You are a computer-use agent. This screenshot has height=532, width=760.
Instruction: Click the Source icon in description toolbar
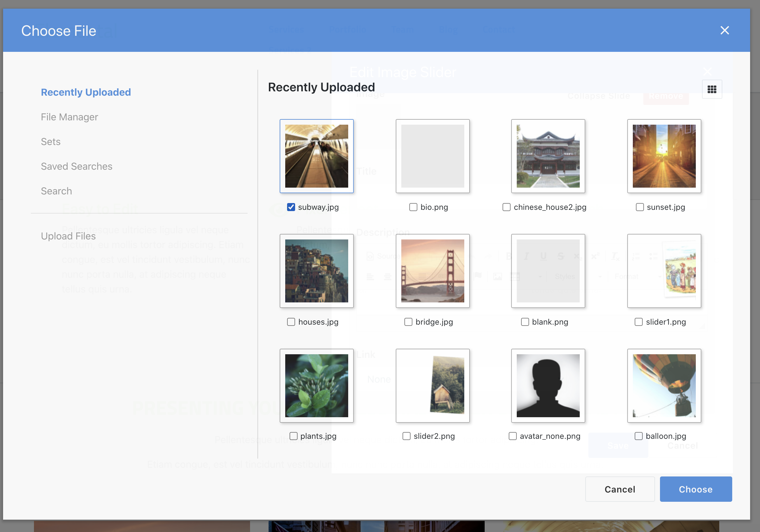click(371, 256)
